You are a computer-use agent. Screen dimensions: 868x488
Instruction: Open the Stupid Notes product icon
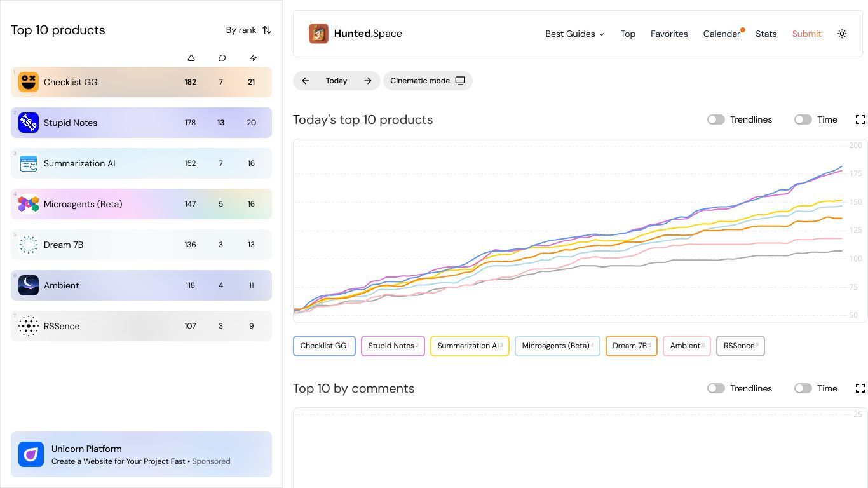tap(29, 123)
